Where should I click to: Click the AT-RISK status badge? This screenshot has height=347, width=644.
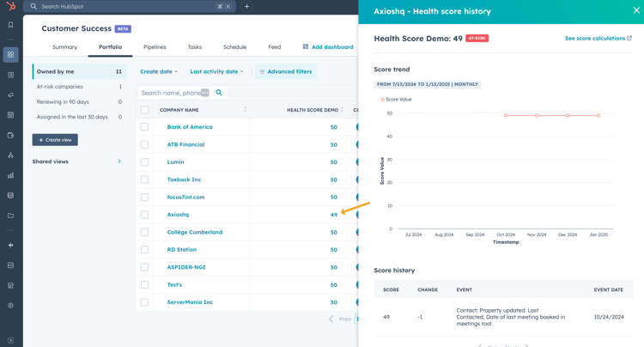pyautogui.click(x=477, y=38)
